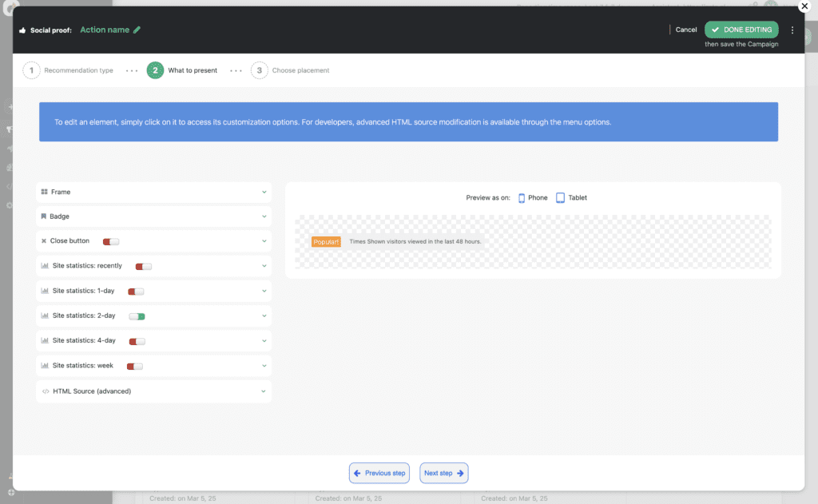
Task: Click the Done Editing button
Action: (741, 30)
